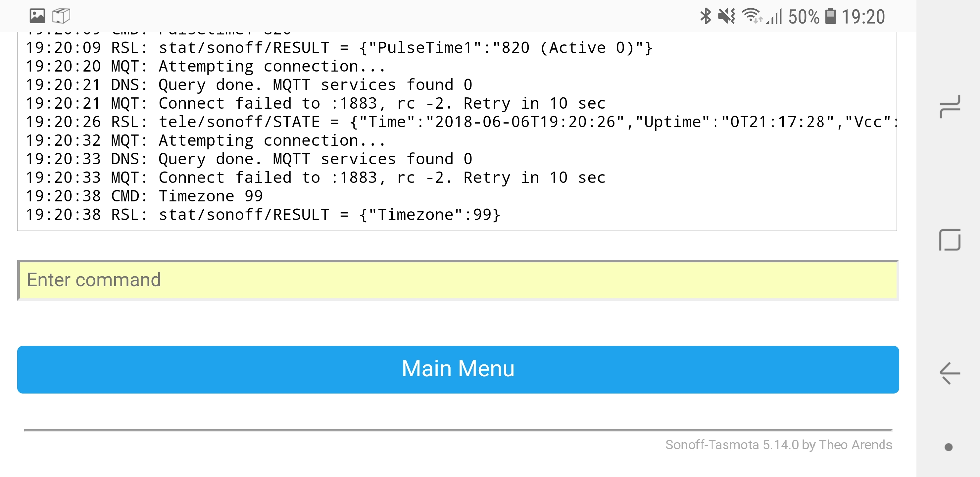Screen dimensions: 980x477
Task: Tap the battery status icon
Action: click(830, 16)
